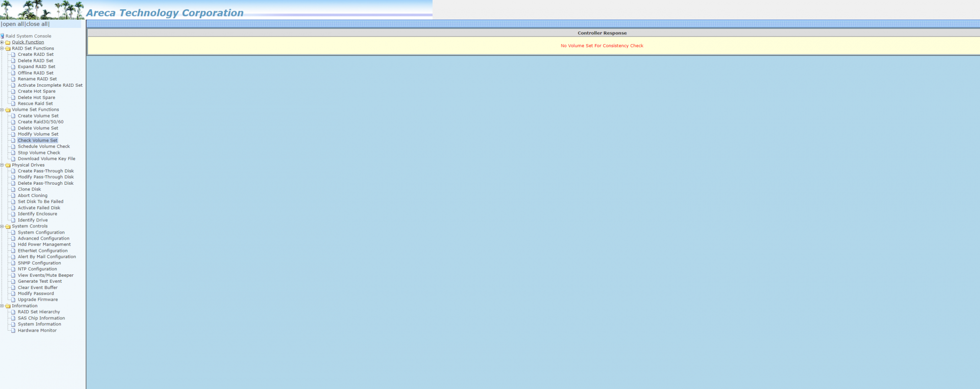Select Generate Test Event

[40, 281]
